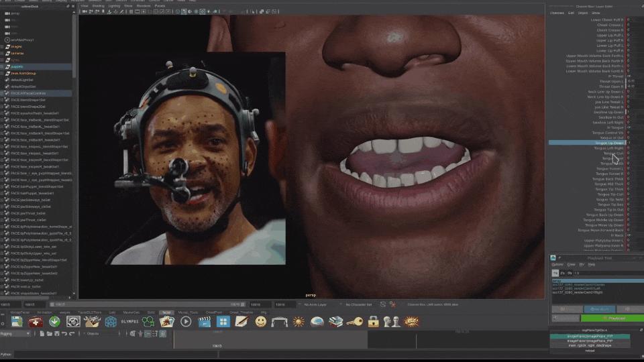Switch to the facial shelf tab
This screenshot has height=362, width=644.
coord(166,312)
